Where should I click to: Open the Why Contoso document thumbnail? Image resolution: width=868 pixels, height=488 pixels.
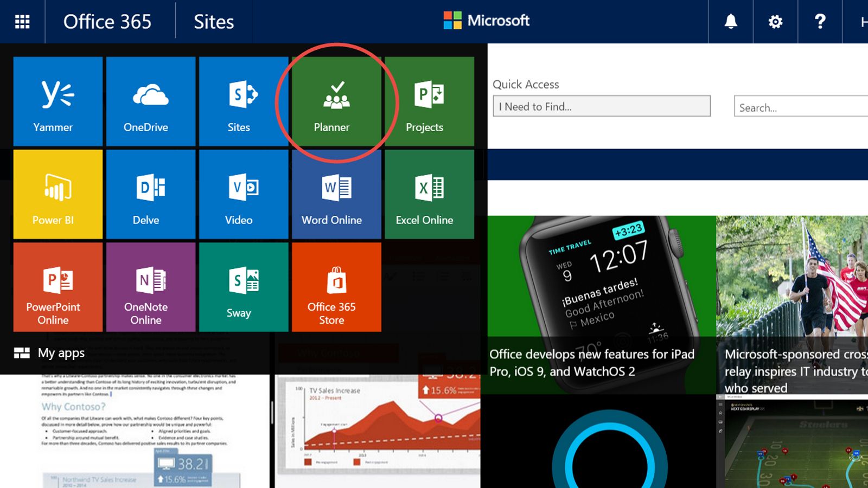point(135,431)
